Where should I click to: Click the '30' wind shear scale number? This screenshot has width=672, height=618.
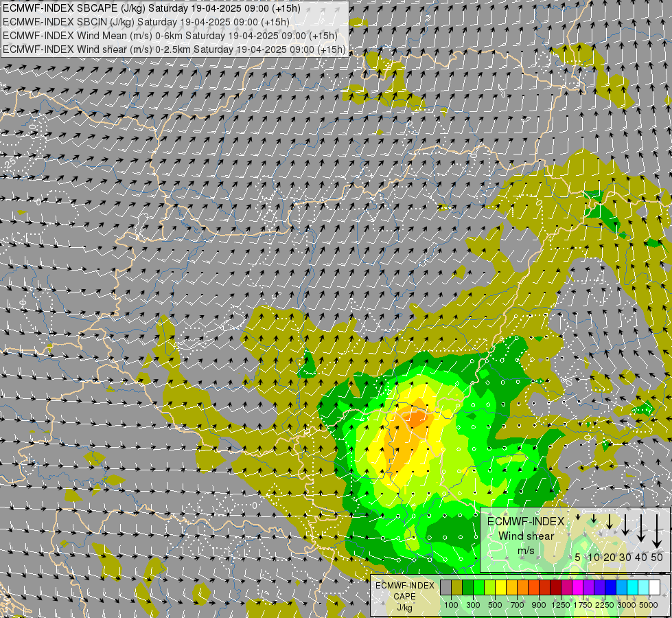click(625, 558)
